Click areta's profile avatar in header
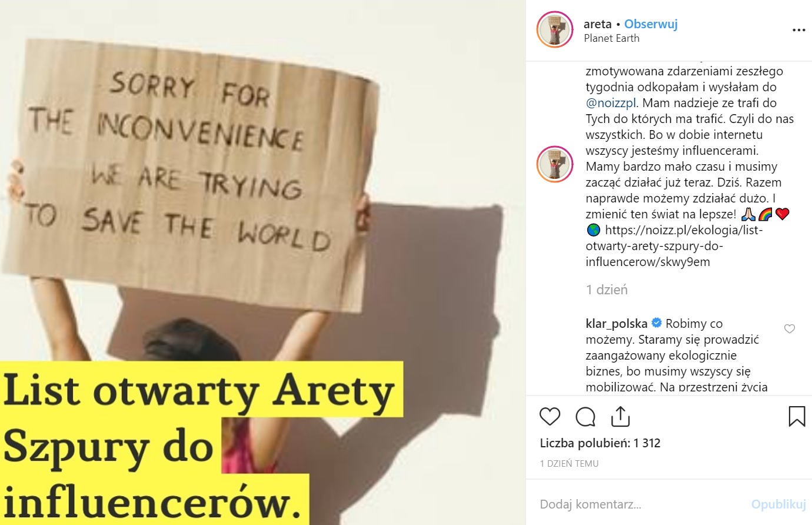812x525 pixels. [x=555, y=29]
